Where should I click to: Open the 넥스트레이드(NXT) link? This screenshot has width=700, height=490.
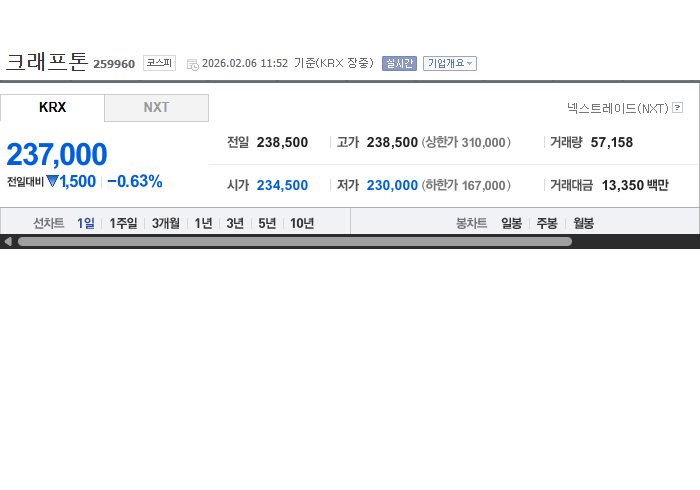[618, 108]
